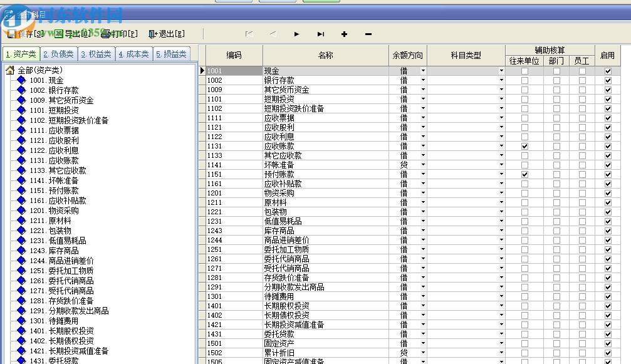Click diamond icon beside 1101.短期投资
The image size is (631, 364).
[22, 110]
